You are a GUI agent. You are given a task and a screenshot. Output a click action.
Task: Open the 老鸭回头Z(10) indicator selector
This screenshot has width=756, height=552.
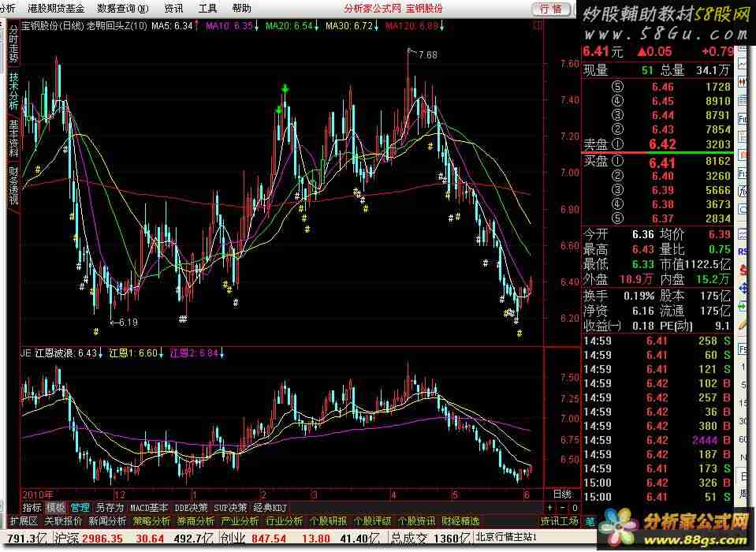tap(116, 26)
